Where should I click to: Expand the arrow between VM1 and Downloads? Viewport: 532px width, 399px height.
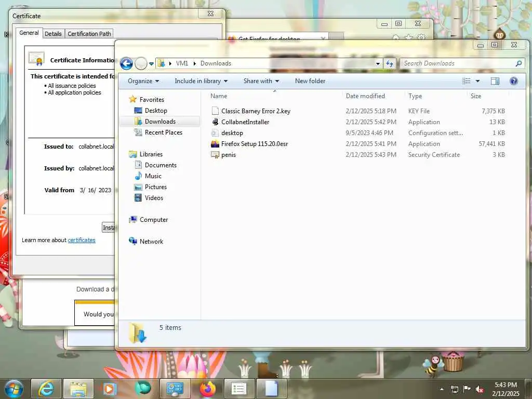[195, 63]
